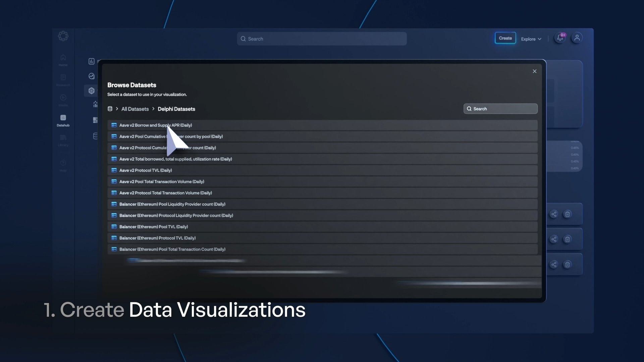Go to All Datasets breadcrumb

coord(135,109)
